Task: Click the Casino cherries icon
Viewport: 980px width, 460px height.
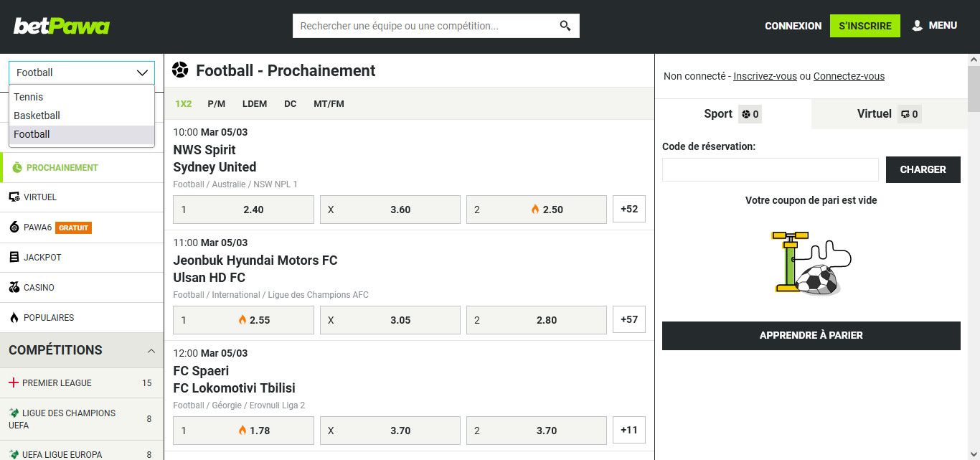Action: point(14,287)
